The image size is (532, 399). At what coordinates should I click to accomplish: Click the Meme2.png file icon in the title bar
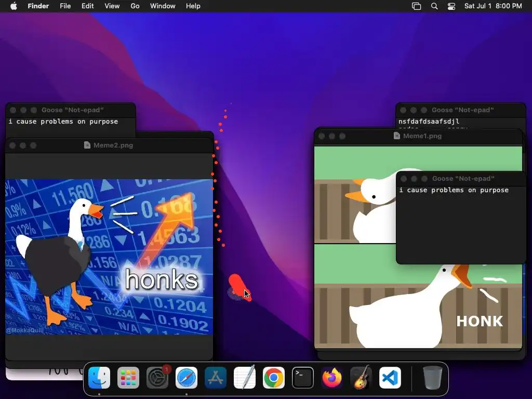(87, 145)
